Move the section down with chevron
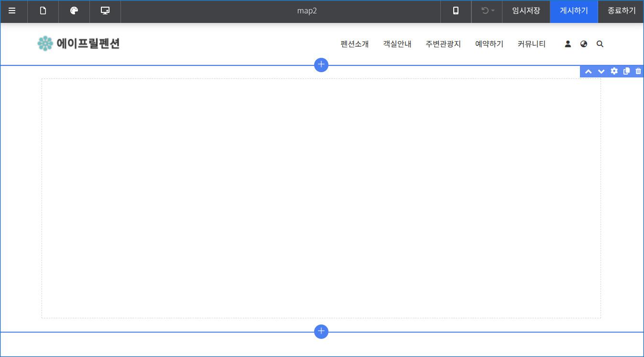This screenshot has width=644, height=357. point(601,71)
